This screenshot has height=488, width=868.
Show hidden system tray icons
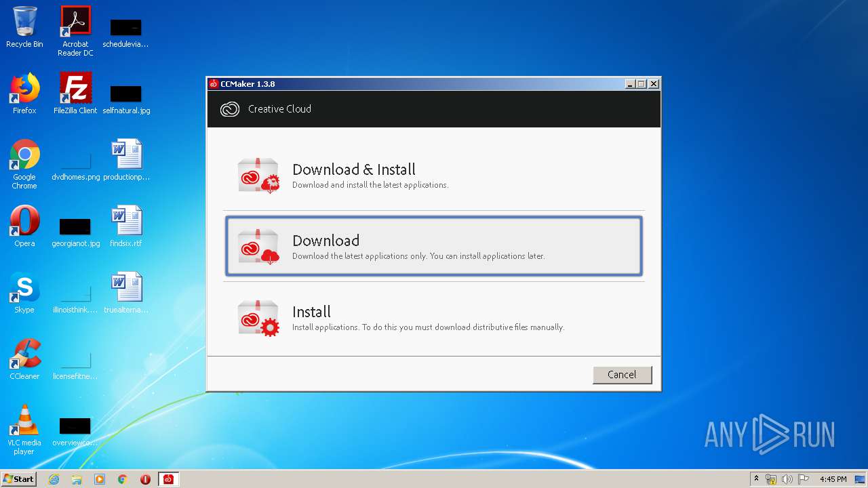point(756,479)
